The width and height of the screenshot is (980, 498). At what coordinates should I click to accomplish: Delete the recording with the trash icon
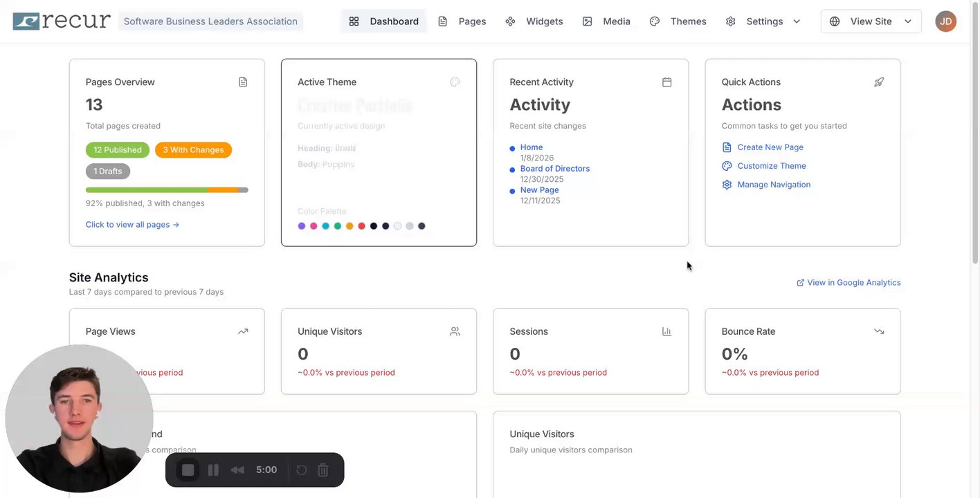click(x=323, y=470)
